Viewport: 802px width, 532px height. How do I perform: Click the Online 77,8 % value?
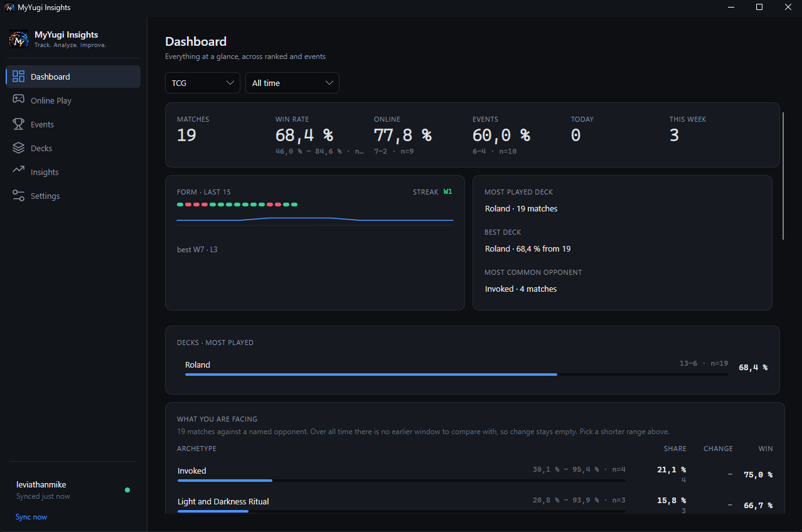tap(403, 135)
